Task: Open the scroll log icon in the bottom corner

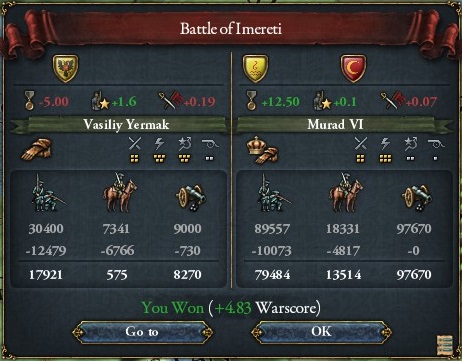Action: coord(445,345)
